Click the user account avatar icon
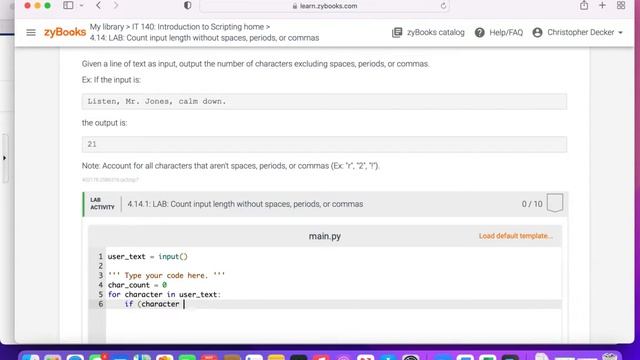 click(538, 32)
